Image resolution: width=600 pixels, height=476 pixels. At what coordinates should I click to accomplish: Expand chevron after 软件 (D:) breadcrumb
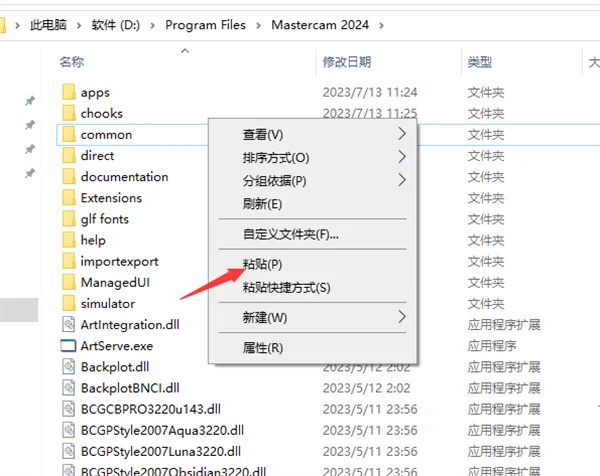click(x=153, y=26)
